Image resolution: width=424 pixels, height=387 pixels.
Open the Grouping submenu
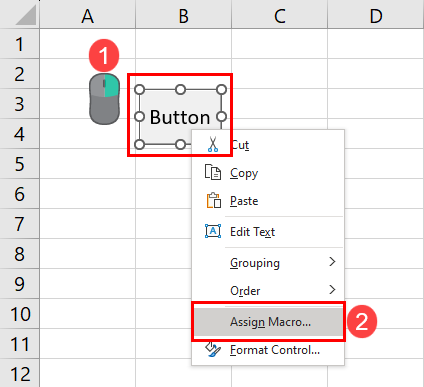[268, 263]
